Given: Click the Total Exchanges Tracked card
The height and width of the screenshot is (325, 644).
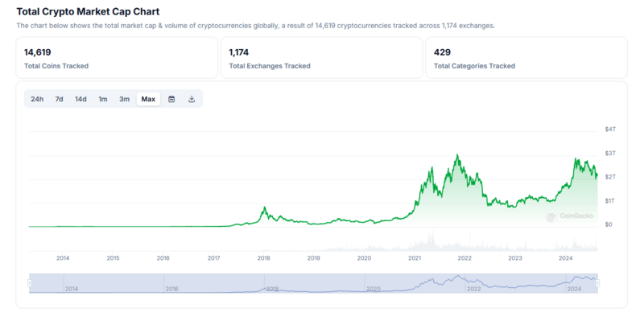Looking at the screenshot, I should pos(321,58).
